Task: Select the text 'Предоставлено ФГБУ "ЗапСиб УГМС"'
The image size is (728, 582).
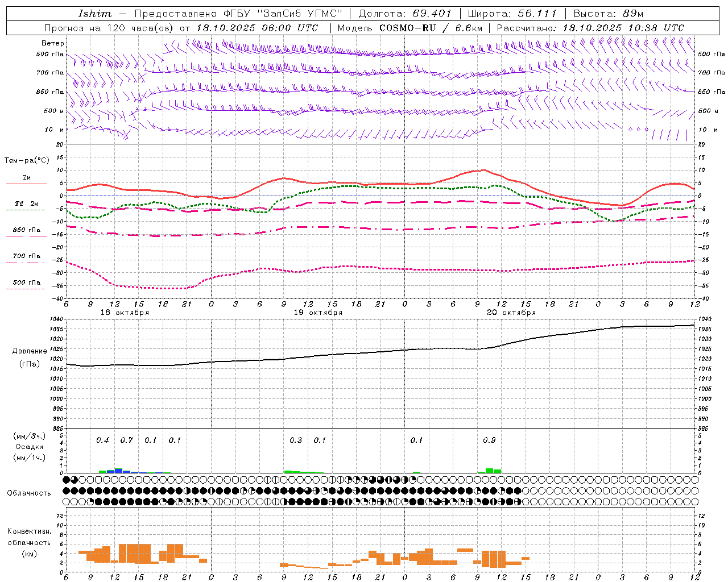Action: tap(238, 14)
